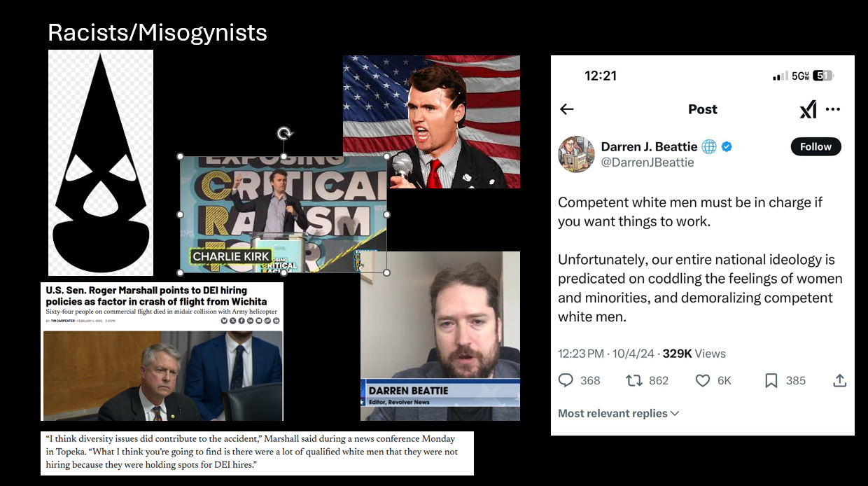
Task: Select the black hooded silhouette image
Action: click(x=101, y=162)
